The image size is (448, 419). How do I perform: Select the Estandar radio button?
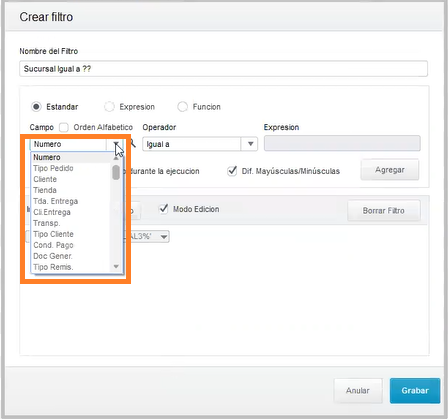tap(36, 107)
